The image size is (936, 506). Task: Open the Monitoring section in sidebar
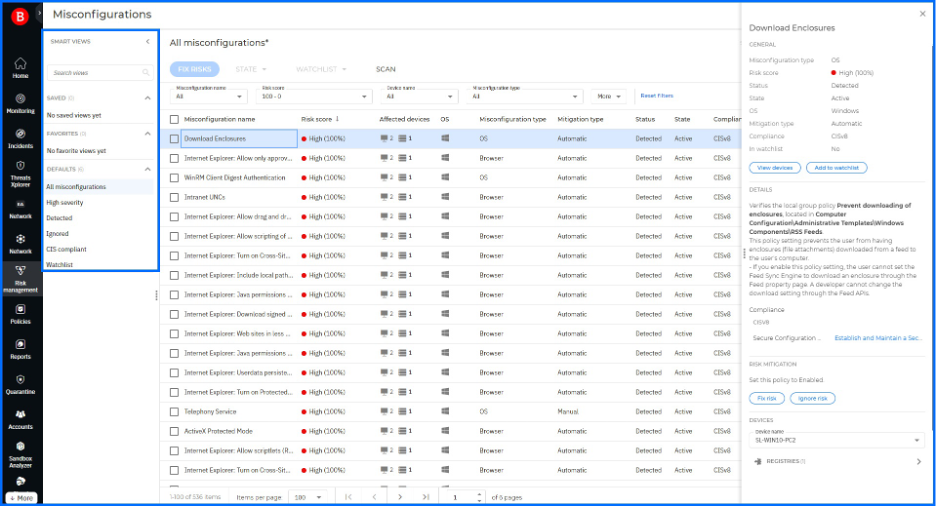[x=20, y=103]
